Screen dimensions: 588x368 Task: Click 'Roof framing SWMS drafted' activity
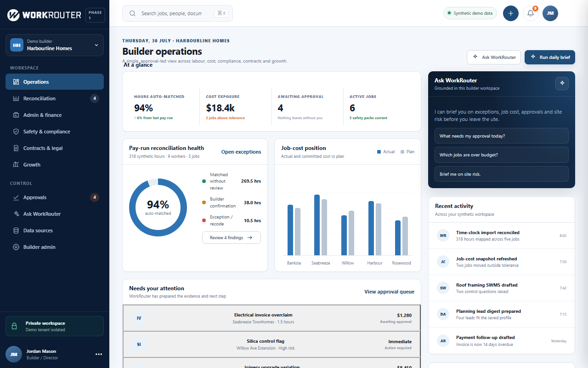pos(502,288)
